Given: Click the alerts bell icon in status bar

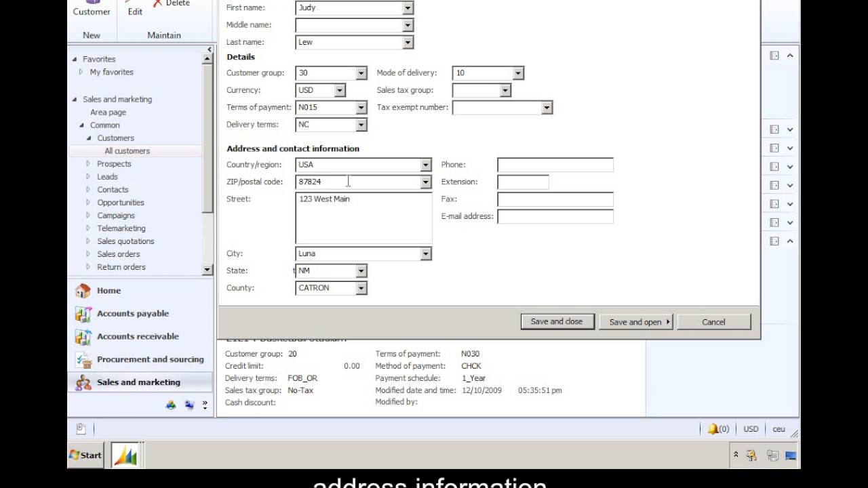Looking at the screenshot, I should (x=713, y=428).
